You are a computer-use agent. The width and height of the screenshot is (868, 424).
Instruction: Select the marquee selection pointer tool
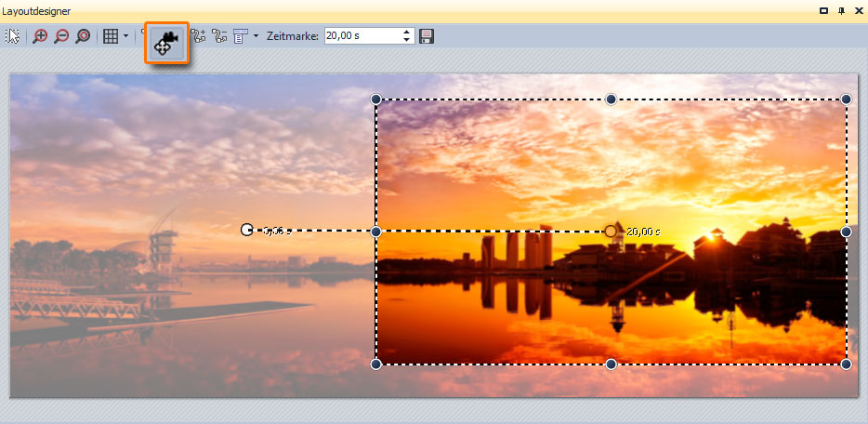(13, 36)
